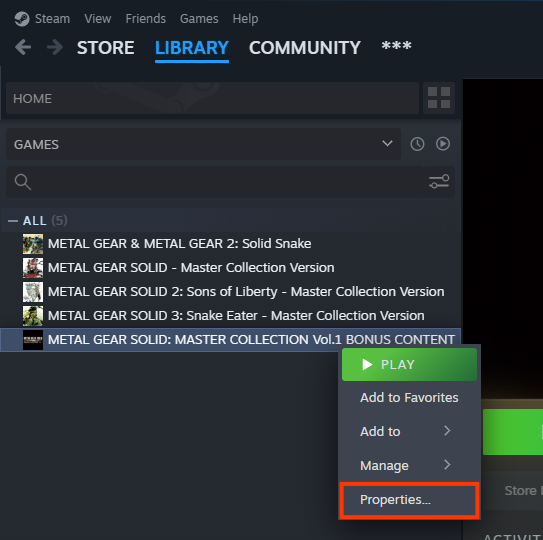Open the View menu

tap(98, 19)
